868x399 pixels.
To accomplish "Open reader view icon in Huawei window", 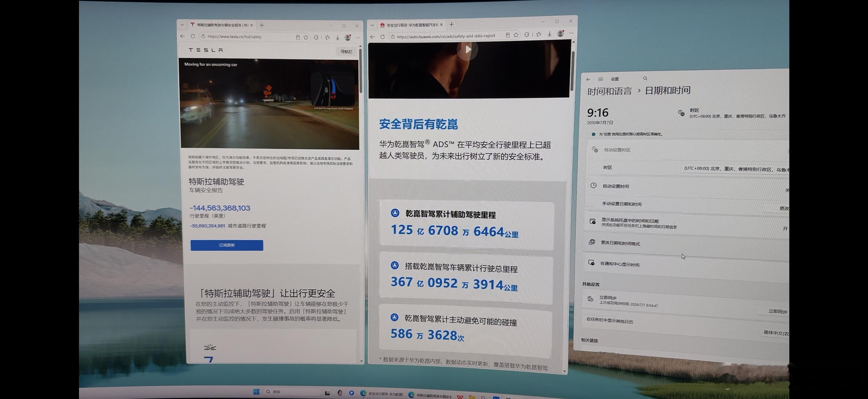I will click(x=508, y=35).
